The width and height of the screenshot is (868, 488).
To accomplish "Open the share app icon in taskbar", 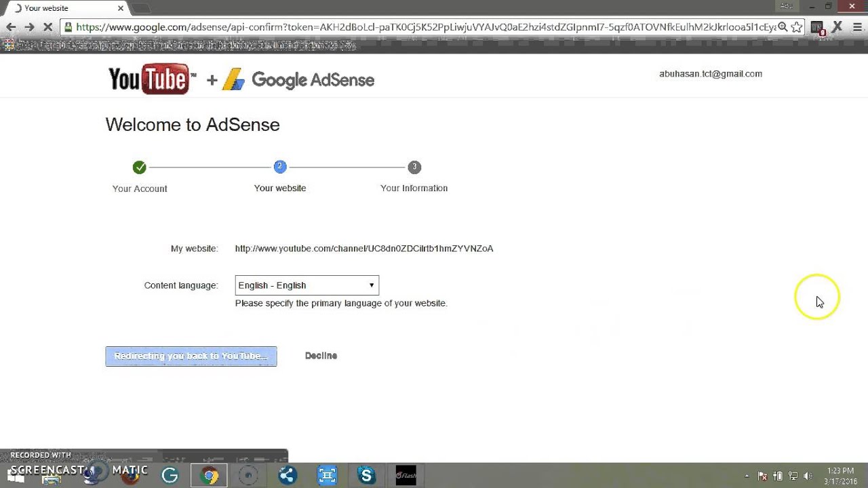I will click(x=288, y=475).
